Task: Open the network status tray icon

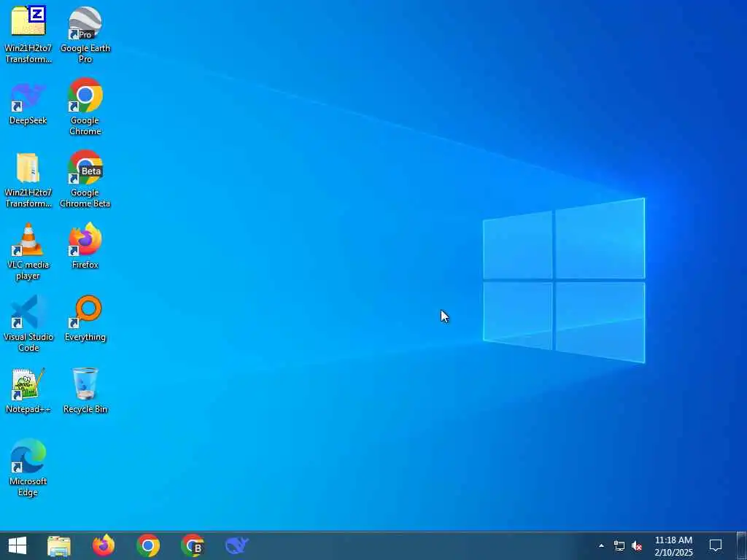Action: [x=619, y=545]
